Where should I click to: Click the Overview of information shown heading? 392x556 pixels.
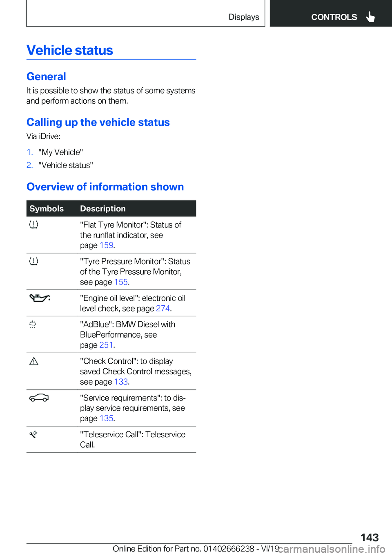105,187
